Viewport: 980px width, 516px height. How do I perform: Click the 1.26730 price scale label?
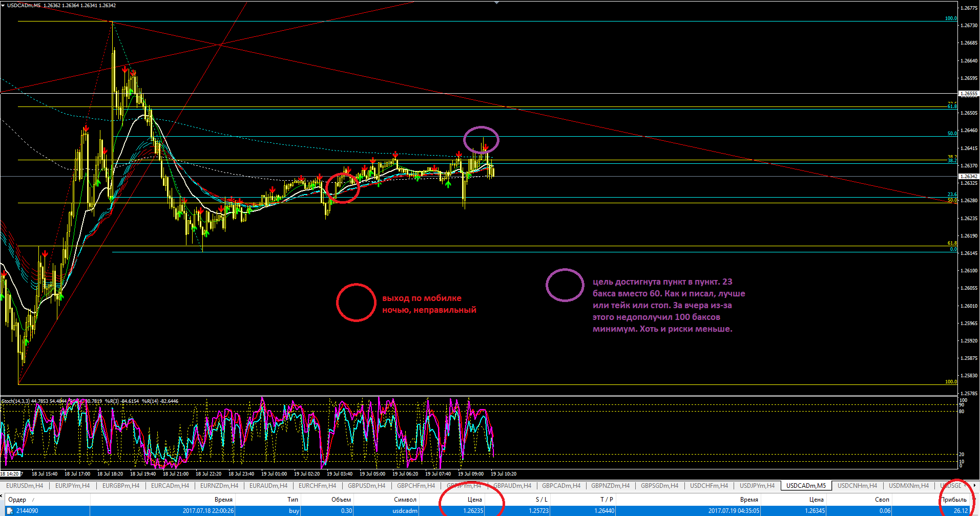click(x=969, y=25)
